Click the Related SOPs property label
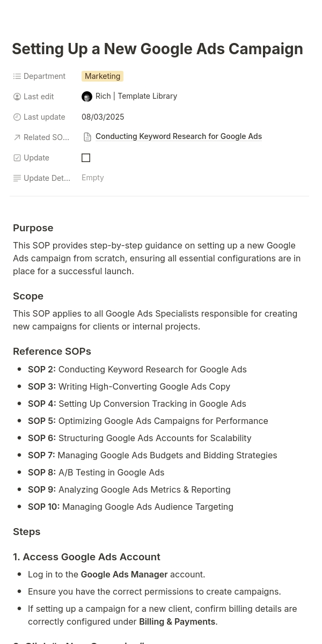 (46, 137)
